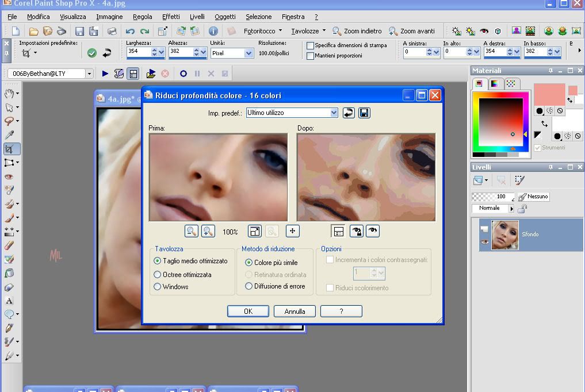Image resolution: width=585 pixels, height=392 pixels.
Task: Click the Save floppy disk icon
Action: 79,31
